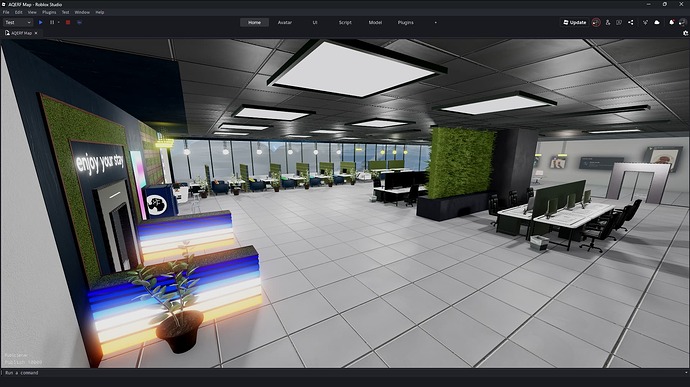Viewport: 690px width, 387px height.
Task: Open the Window menu
Action: pos(82,12)
